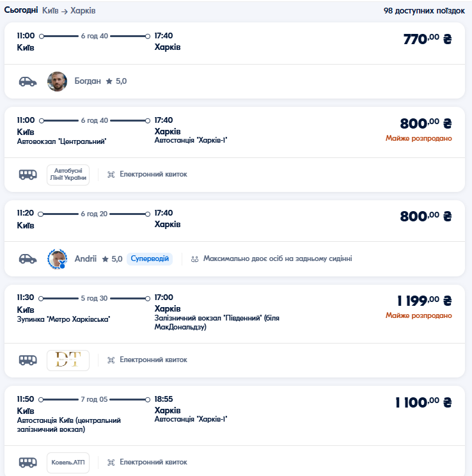The width and height of the screenshot is (472, 476).
Task: Open the Автобусні Лінії України carrier logo
Action: pos(68,175)
